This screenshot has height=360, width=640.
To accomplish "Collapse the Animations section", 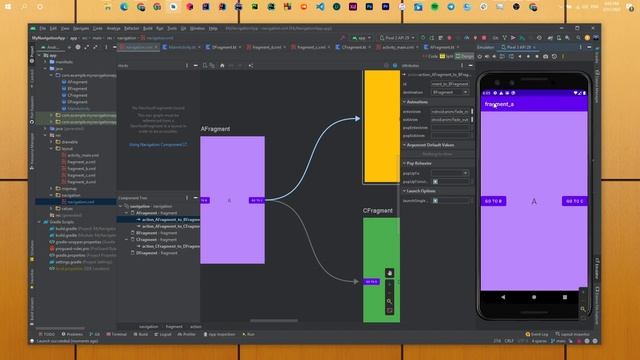I will tap(404, 102).
